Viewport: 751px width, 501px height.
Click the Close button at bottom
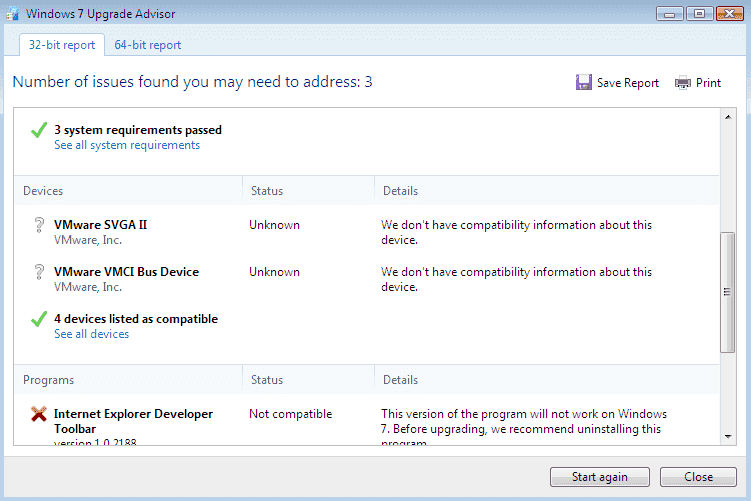698,477
